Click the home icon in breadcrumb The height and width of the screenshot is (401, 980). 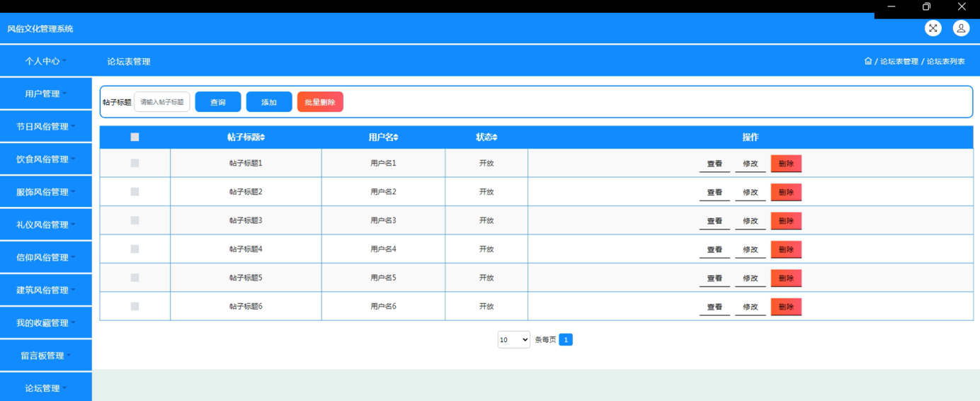[x=868, y=61]
